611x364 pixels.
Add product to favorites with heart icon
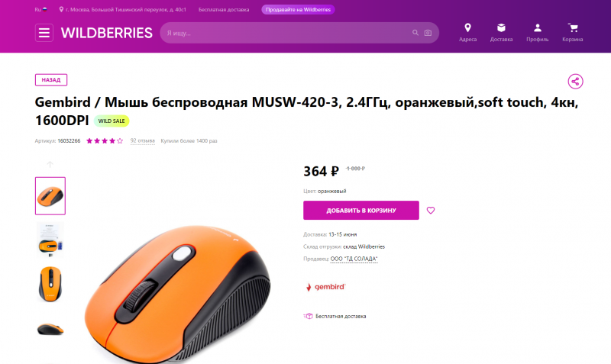coord(431,210)
